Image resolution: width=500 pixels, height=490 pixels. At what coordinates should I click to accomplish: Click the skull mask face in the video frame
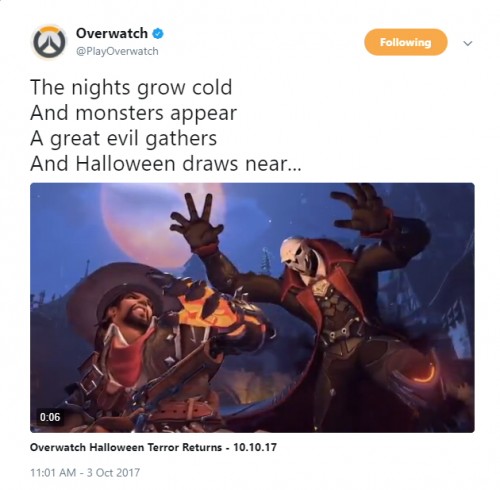[296, 257]
